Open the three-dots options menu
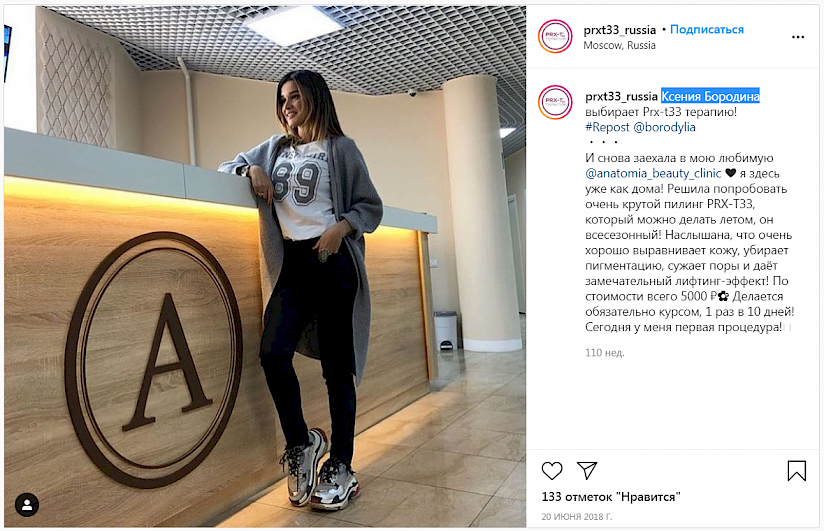The height and width of the screenshot is (531, 824). [x=798, y=37]
